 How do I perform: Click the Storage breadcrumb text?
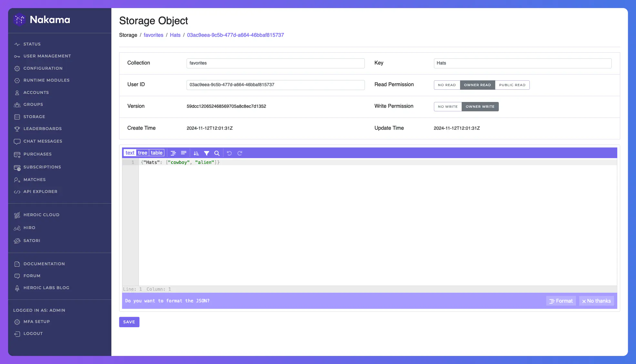(128, 35)
